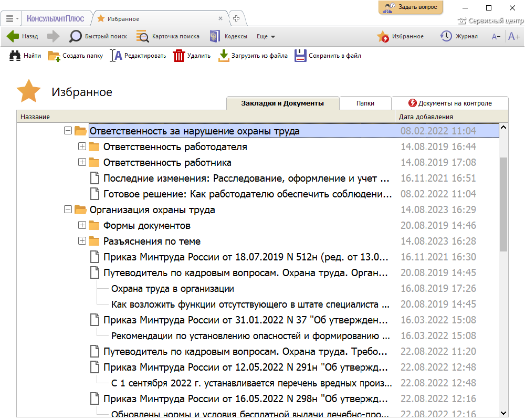Click the green Назад back arrow

[13, 36]
